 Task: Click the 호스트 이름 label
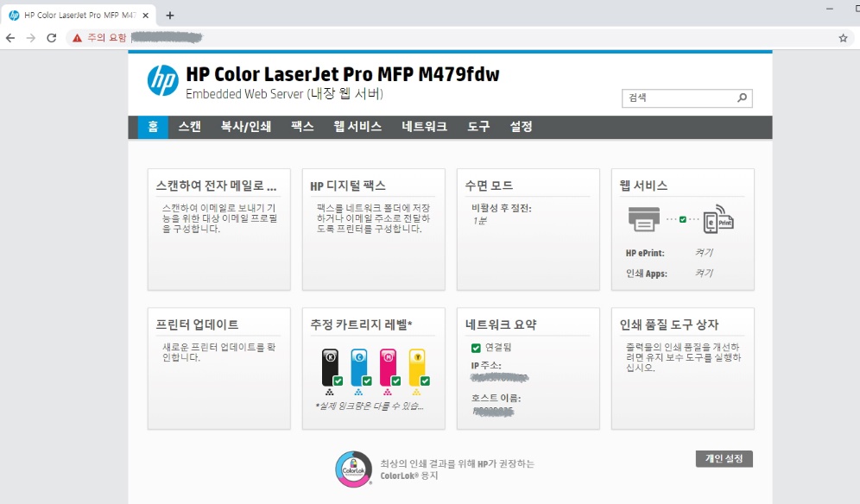[496, 398]
